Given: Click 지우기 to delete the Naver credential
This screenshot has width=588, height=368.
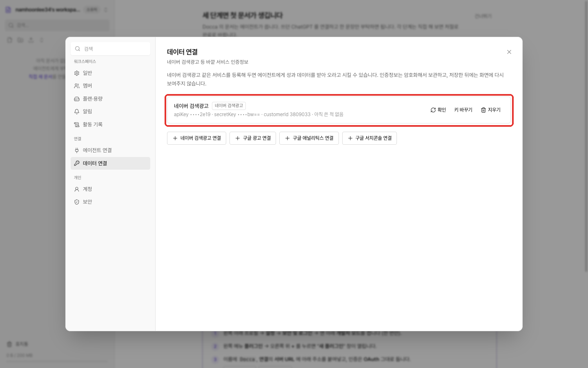Looking at the screenshot, I should 490,110.
